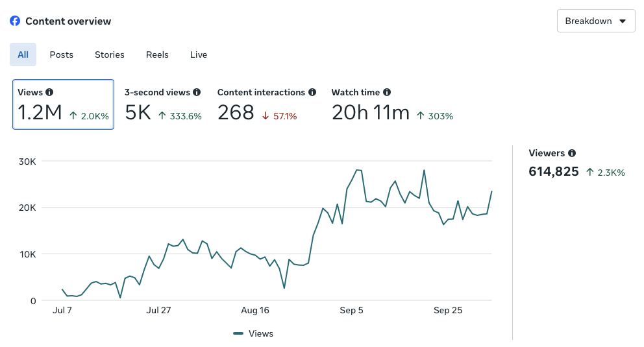Click the 333.6% change value
The height and width of the screenshot is (347, 644).
click(186, 117)
